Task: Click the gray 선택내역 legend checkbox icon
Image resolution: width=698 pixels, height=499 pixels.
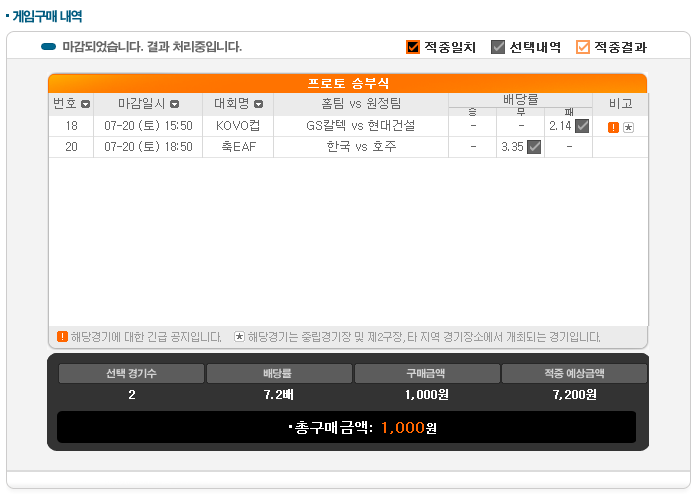Action: [x=498, y=47]
